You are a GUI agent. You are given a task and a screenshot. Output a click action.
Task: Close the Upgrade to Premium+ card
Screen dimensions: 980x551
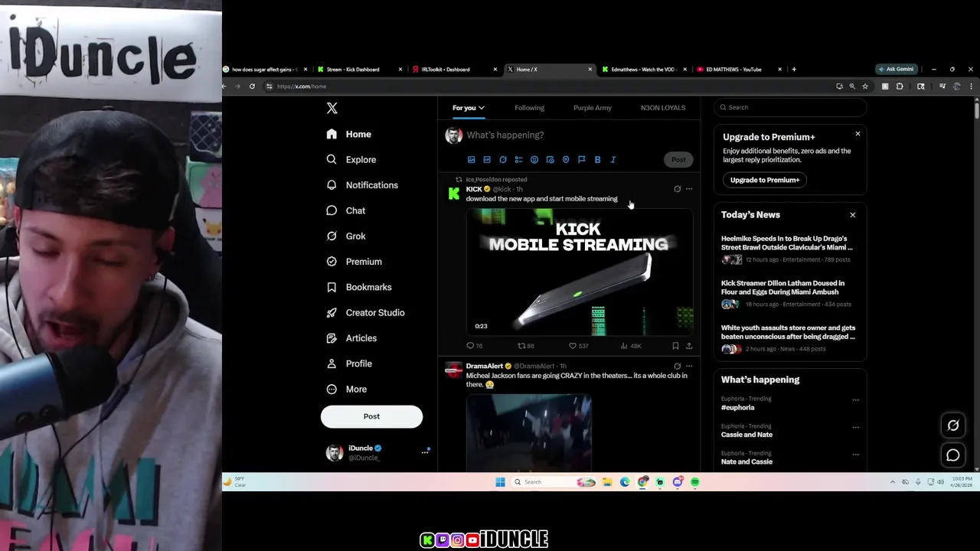click(857, 134)
